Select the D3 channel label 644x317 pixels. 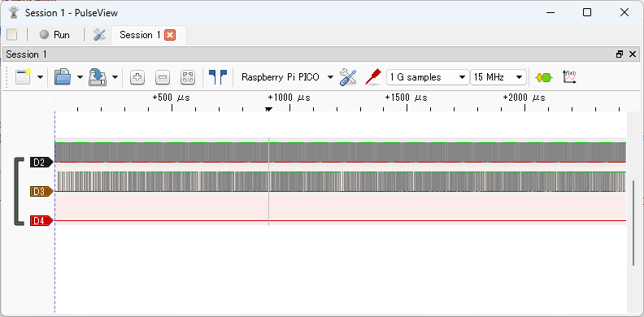pyautogui.click(x=41, y=191)
